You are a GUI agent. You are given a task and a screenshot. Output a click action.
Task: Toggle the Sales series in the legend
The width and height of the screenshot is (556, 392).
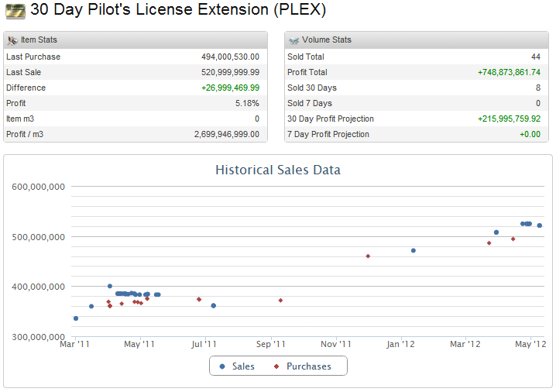tap(243, 366)
